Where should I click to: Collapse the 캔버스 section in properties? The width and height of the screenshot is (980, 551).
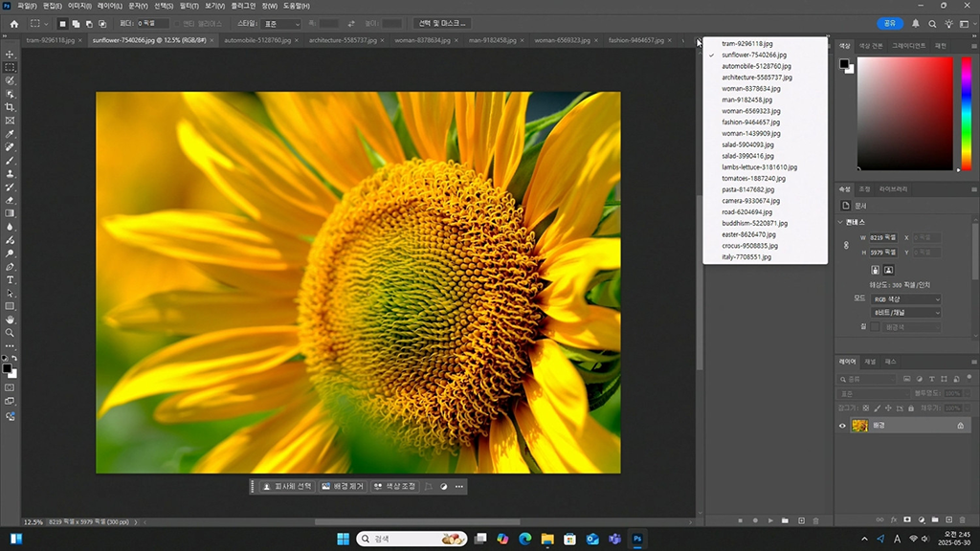pyautogui.click(x=840, y=222)
